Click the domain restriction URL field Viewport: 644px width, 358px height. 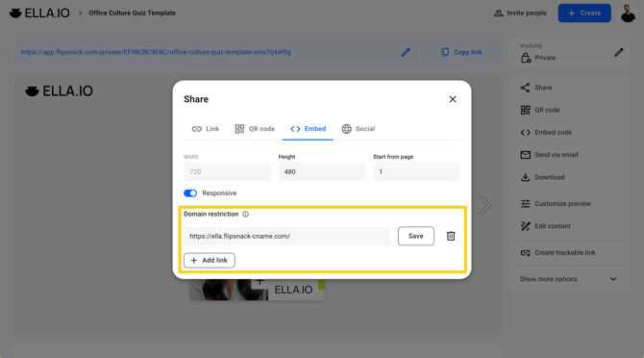pos(286,236)
